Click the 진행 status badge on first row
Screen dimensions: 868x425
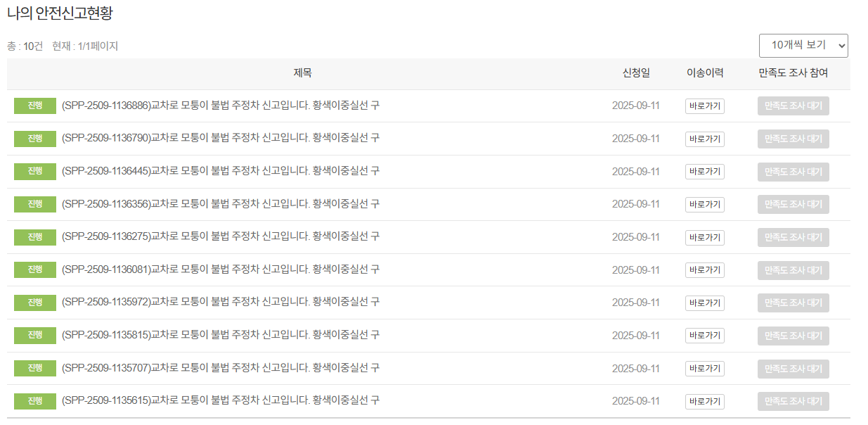(x=34, y=106)
